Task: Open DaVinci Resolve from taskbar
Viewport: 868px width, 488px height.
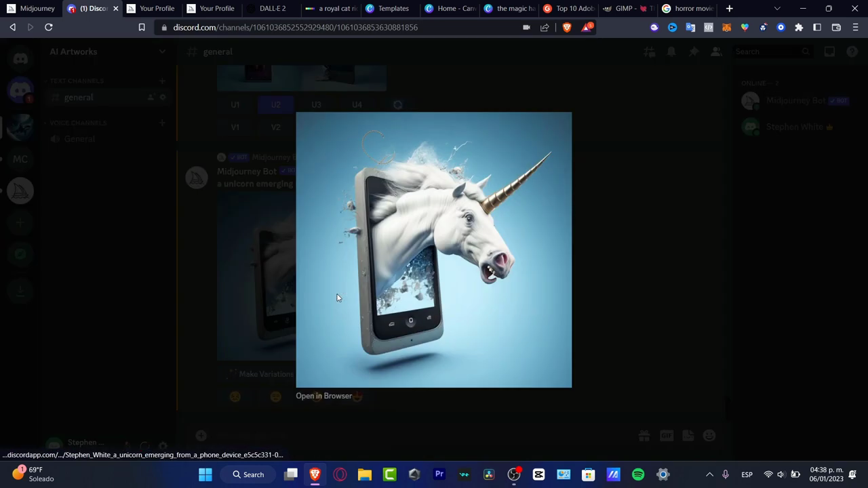Action: coord(489,474)
